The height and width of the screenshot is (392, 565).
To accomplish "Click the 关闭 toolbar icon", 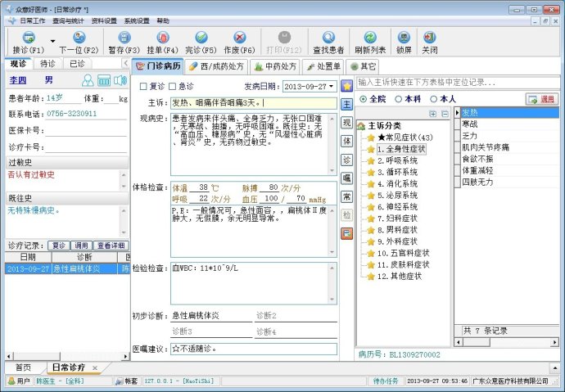I will pyautogui.click(x=430, y=38).
